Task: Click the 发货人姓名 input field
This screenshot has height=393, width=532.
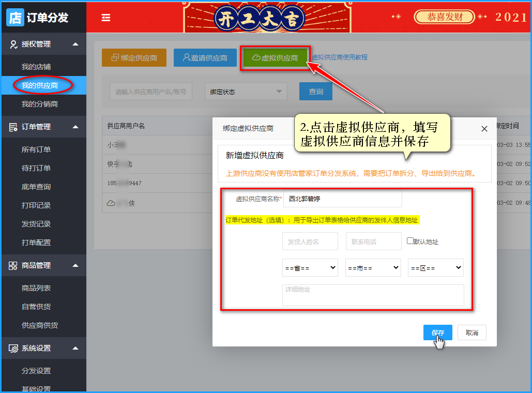Action: [310, 241]
